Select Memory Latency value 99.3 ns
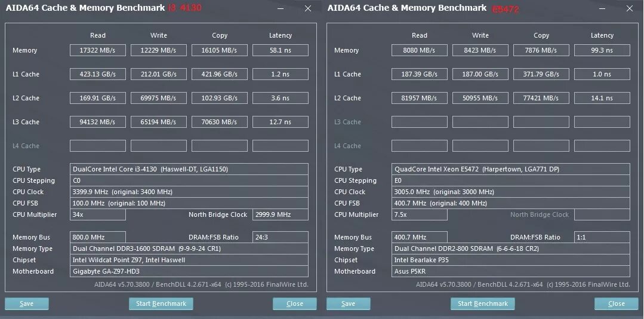Viewport: 644px width, 319px height. pyautogui.click(x=602, y=50)
